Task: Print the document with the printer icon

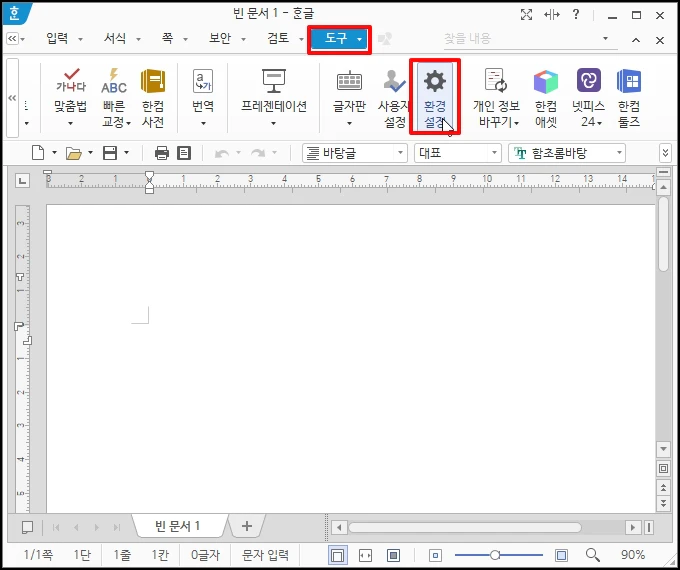Action: (162, 153)
